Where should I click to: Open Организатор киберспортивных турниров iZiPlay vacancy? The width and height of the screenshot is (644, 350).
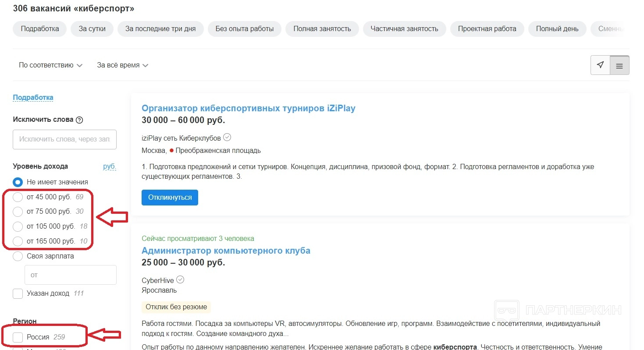(x=248, y=108)
